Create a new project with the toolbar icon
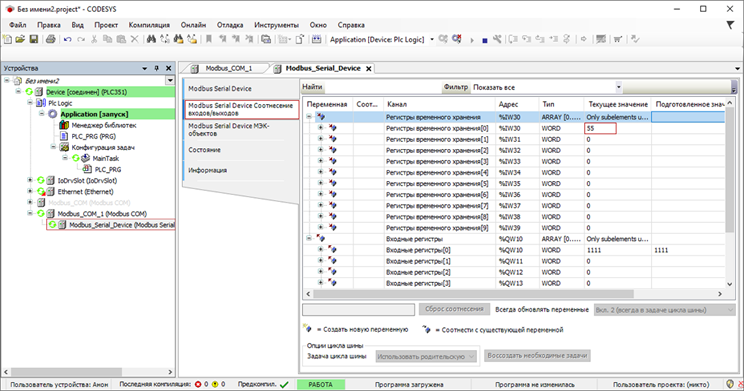 click(x=8, y=39)
